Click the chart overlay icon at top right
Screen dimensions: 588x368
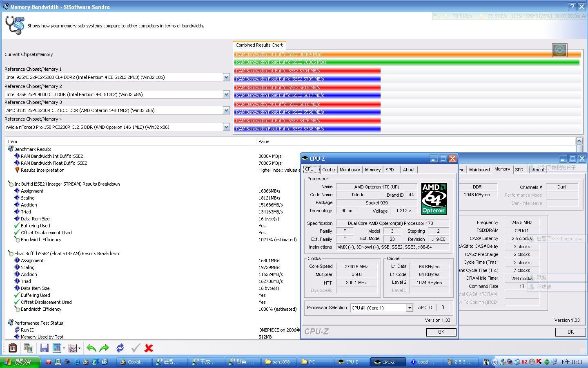pos(559,50)
